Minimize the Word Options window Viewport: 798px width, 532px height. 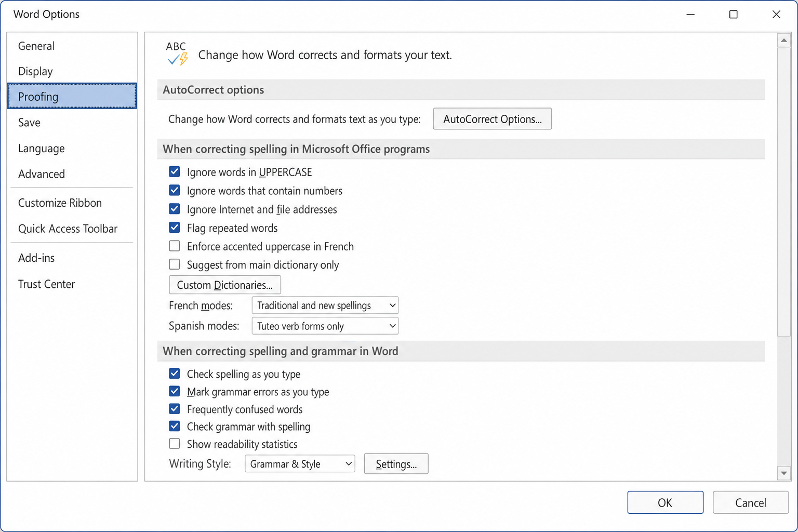tap(690, 15)
